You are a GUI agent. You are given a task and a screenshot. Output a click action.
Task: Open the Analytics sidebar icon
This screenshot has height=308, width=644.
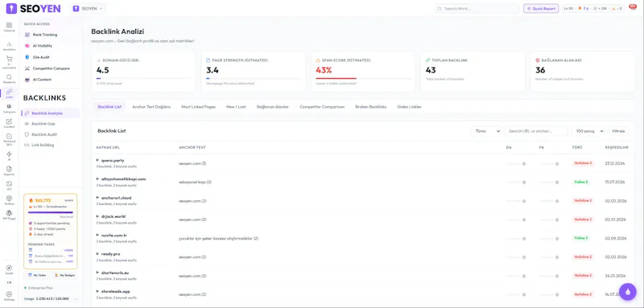click(x=9, y=46)
